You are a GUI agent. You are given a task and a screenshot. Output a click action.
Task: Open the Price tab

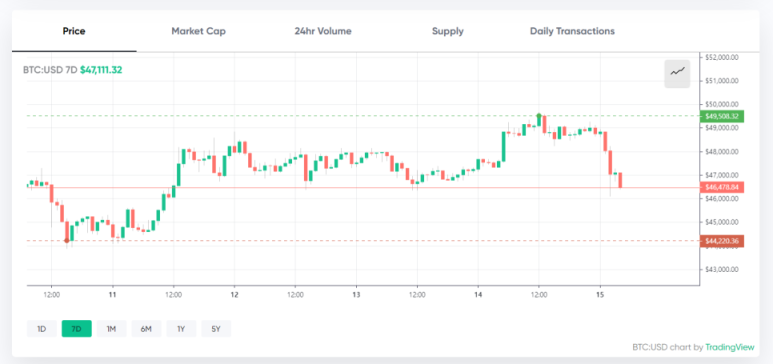tap(74, 31)
